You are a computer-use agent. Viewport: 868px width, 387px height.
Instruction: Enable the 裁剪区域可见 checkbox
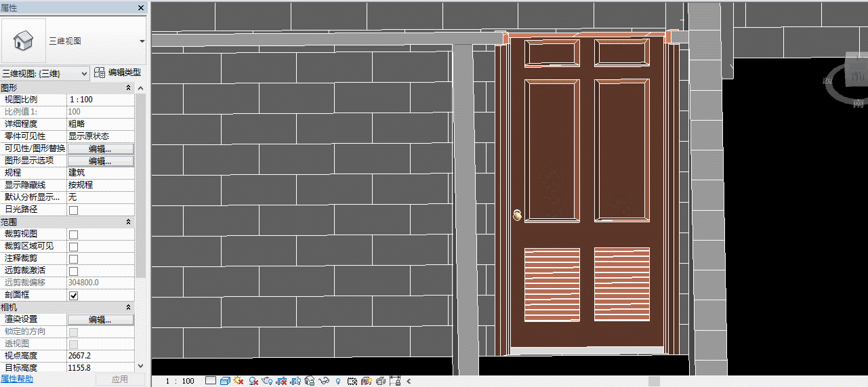click(x=73, y=246)
